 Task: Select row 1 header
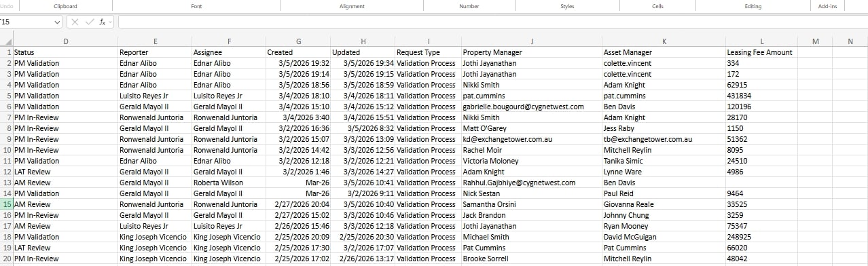[x=6, y=52]
